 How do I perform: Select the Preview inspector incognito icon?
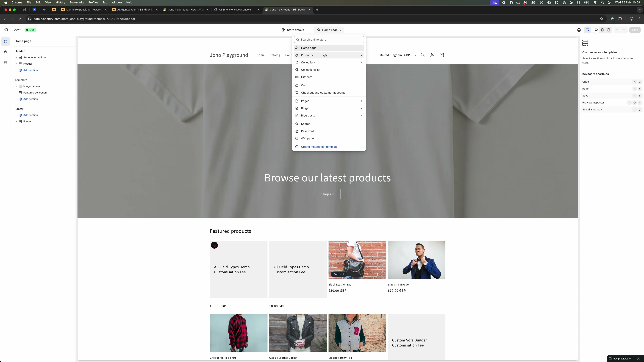(579, 30)
